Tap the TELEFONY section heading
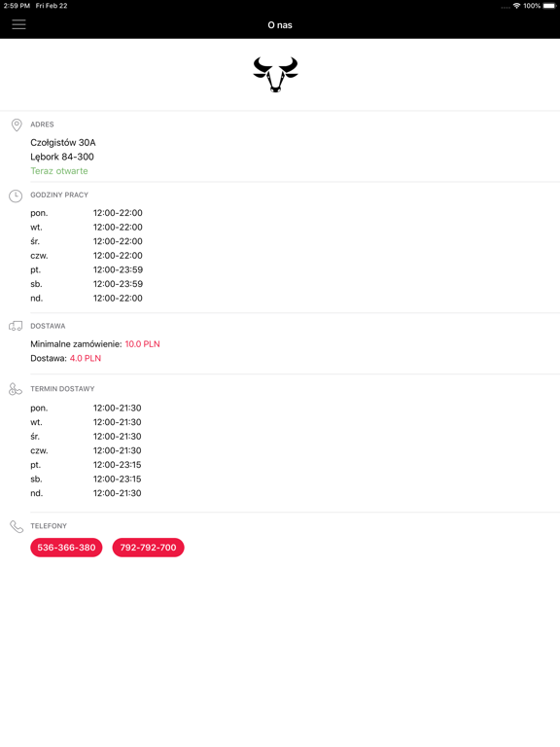 pyautogui.click(x=49, y=526)
